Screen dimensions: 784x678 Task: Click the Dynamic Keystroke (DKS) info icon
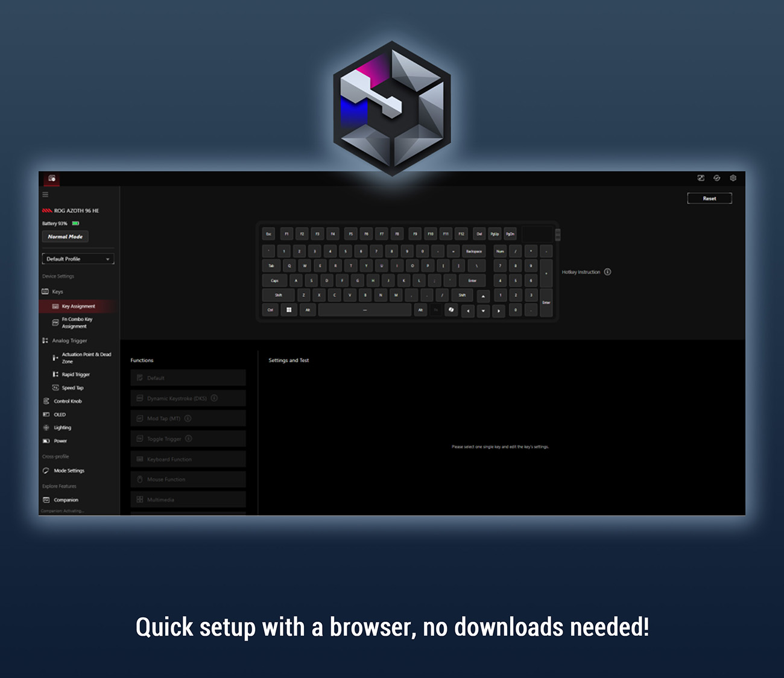tap(214, 398)
